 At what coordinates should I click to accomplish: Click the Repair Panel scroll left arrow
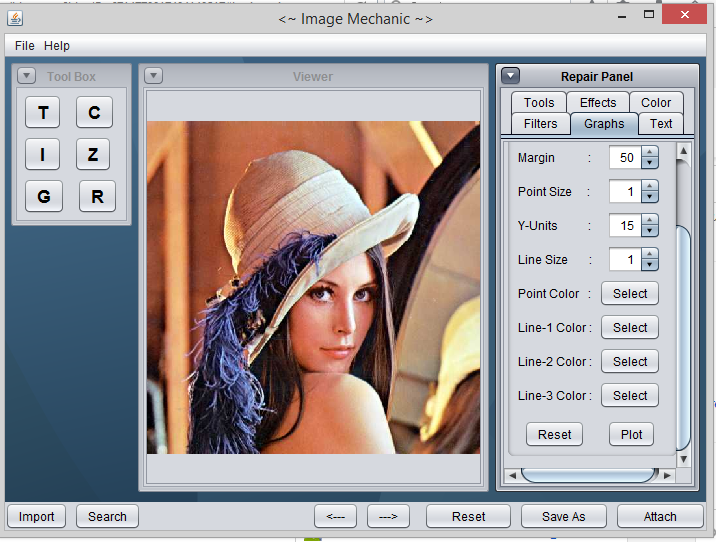(512, 475)
